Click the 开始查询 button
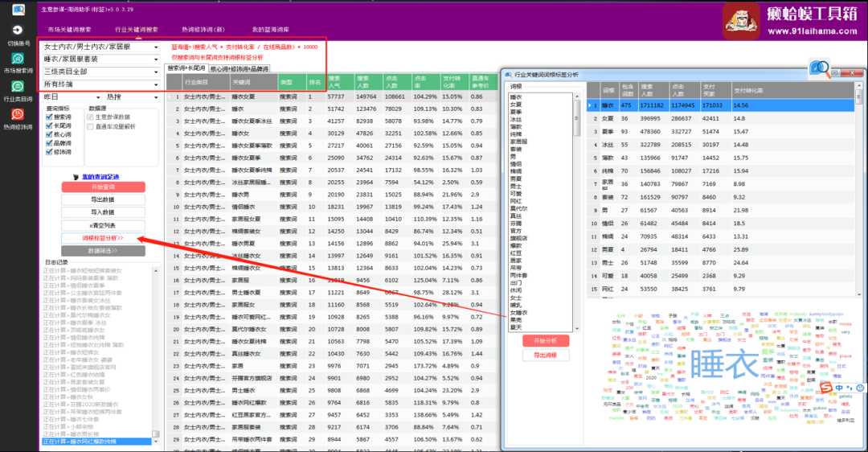Viewport: 868px width, 452px height. 103,187
